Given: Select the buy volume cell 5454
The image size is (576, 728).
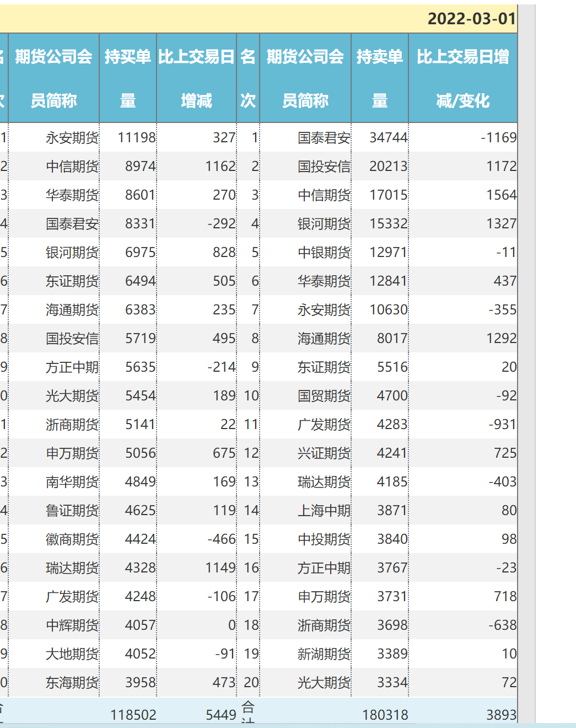Looking at the screenshot, I should [128, 395].
